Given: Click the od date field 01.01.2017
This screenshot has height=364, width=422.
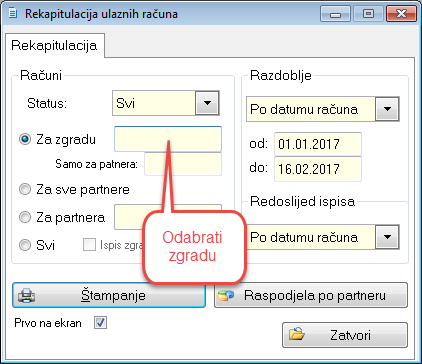Looking at the screenshot, I should 318,144.
